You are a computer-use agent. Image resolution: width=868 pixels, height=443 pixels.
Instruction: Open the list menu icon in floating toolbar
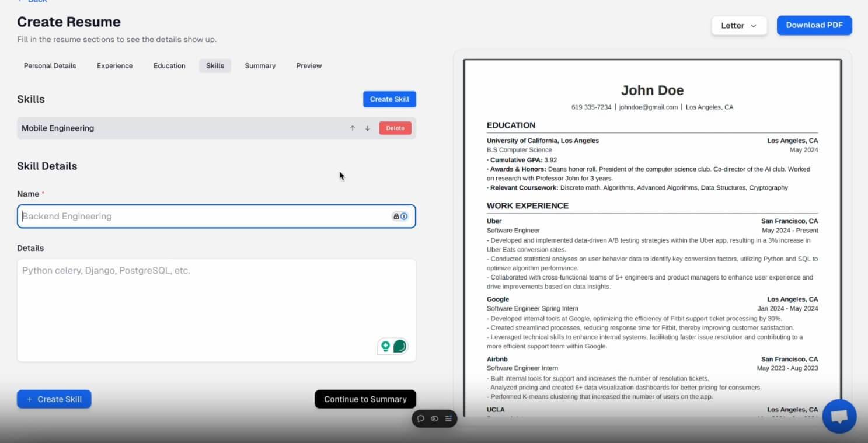448,418
